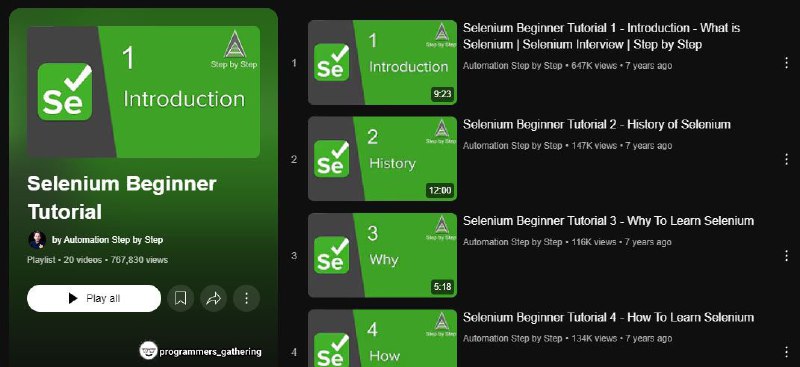Click '647K views • 7 years ago' text
Viewport: 800px width, 367px height.
click(621, 66)
